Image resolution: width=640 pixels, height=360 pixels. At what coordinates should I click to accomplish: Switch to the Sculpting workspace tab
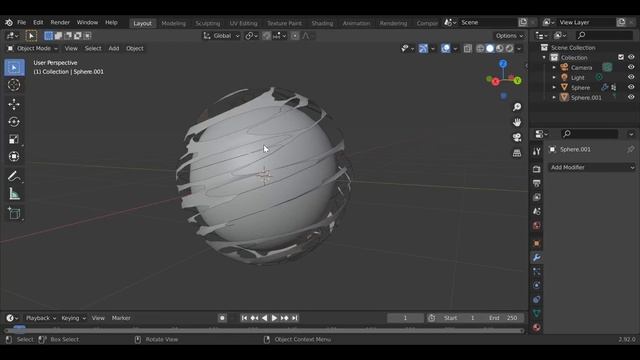pos(207,23)
